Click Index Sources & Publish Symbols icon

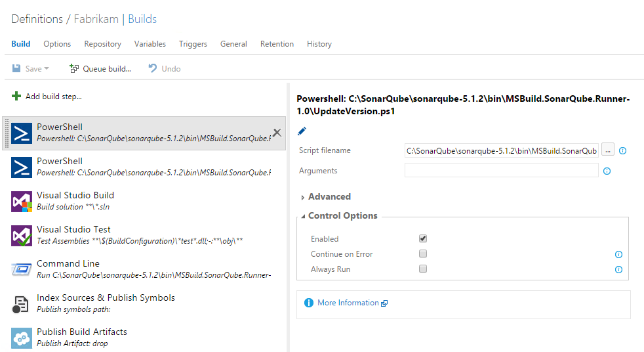(x=22, y=303)
